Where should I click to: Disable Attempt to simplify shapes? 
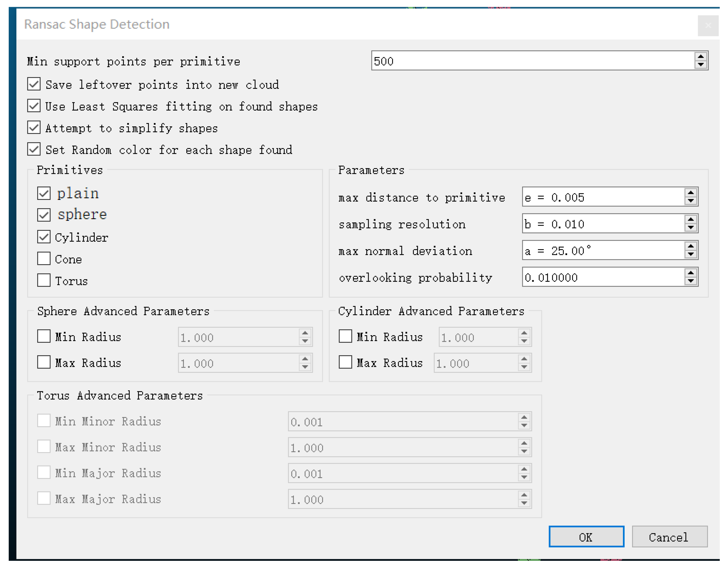tap(34, 128)
